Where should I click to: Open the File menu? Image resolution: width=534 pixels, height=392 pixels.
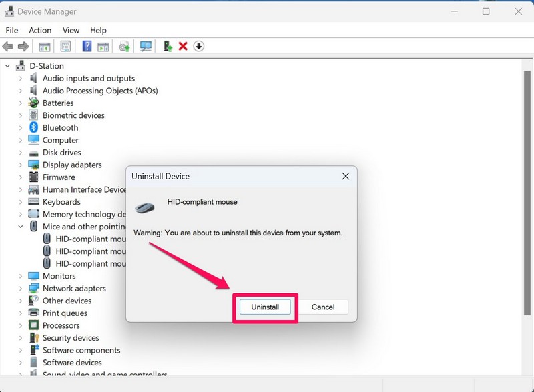12,30
